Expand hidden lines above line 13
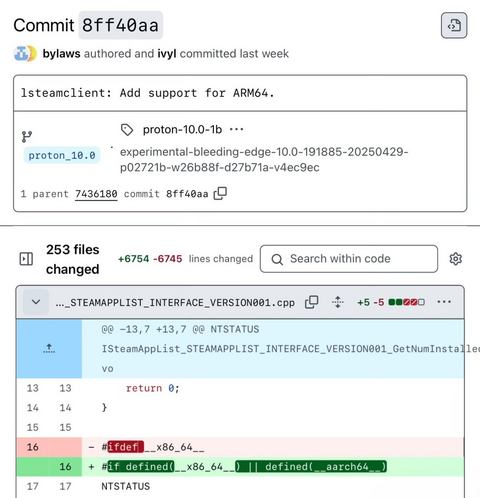This screenshot has height=498, width=480. coord(49,349)
